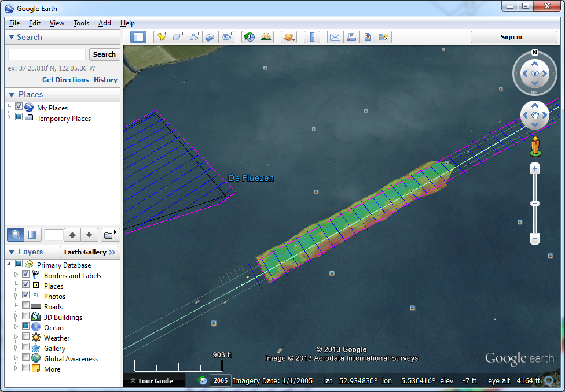Toggle sunlight across the landscape icon
Viewport: 565px width, 392px height.
[x=266, y=37]
